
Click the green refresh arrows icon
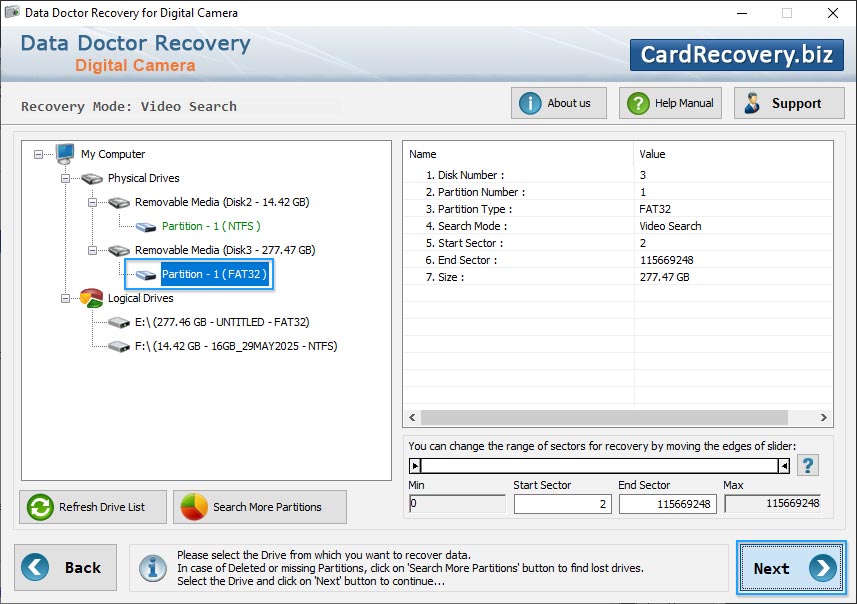[40, 507]
